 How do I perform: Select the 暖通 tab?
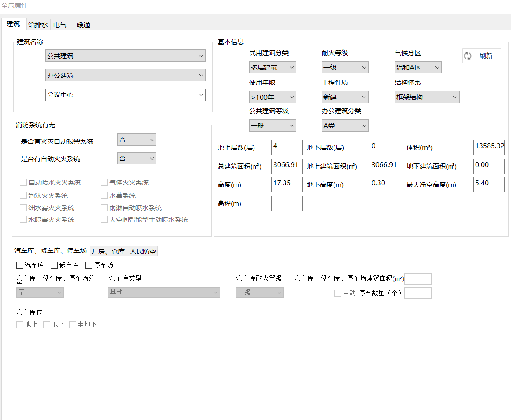[x=83, y=25]
